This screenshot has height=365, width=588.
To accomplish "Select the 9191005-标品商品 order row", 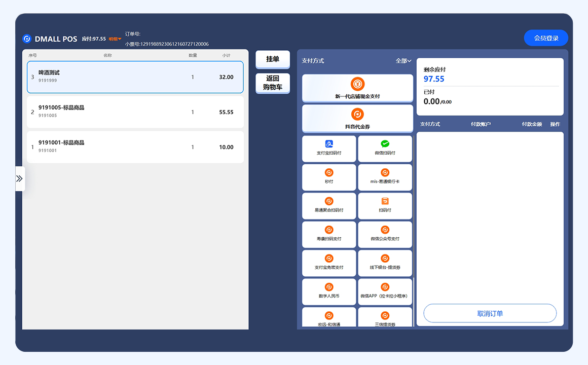I will pos(135,112).
